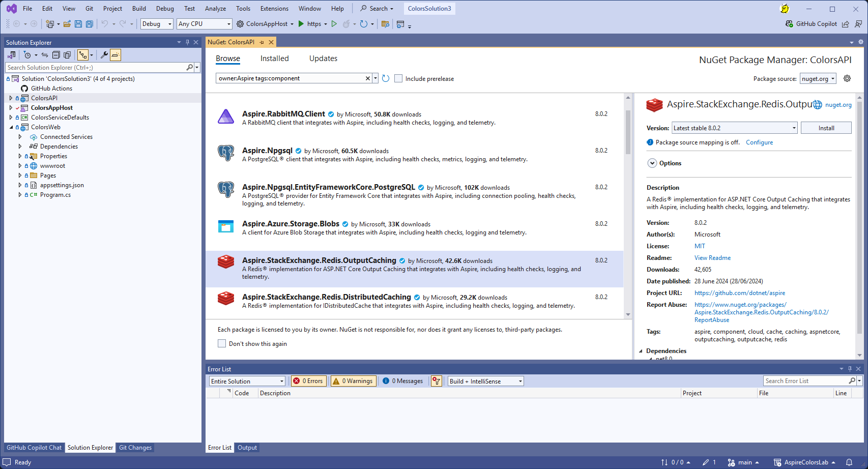Click Collapse All in Solution Explorer
The width and height of the screenshot is (868, 469).
coord(56,55)
